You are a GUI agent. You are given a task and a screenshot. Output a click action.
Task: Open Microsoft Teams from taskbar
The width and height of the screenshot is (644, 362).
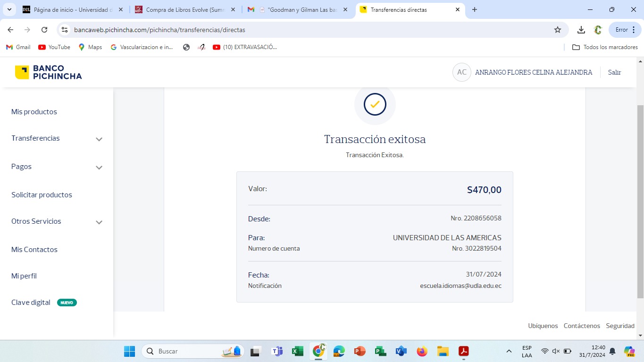(277, 351)
